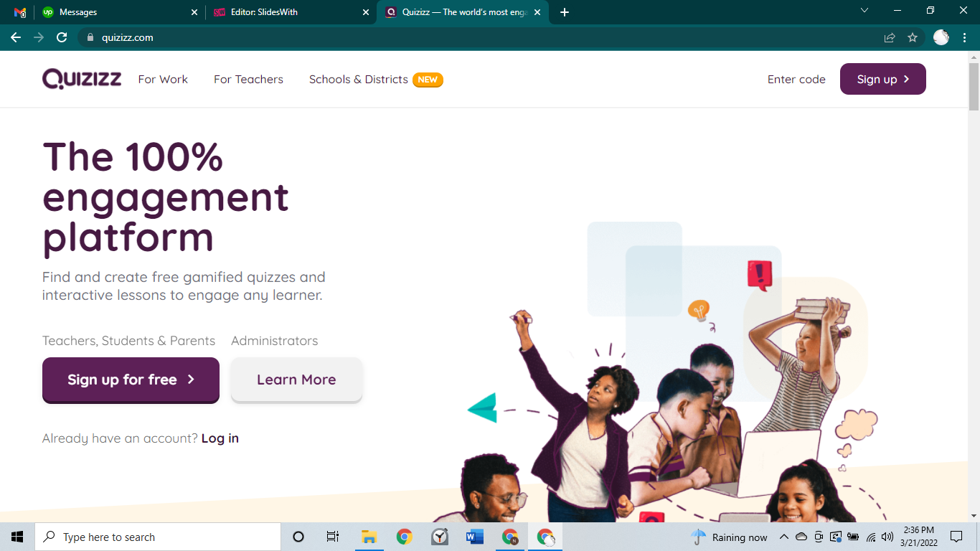
Task: Select the Quizizz browser tab
Action: coord(464,12)
